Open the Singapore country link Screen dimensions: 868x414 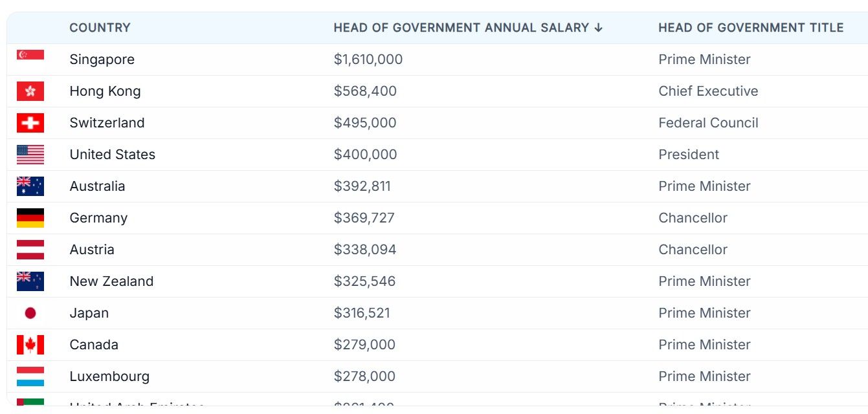pyautogui.click(x=102, y=60)
